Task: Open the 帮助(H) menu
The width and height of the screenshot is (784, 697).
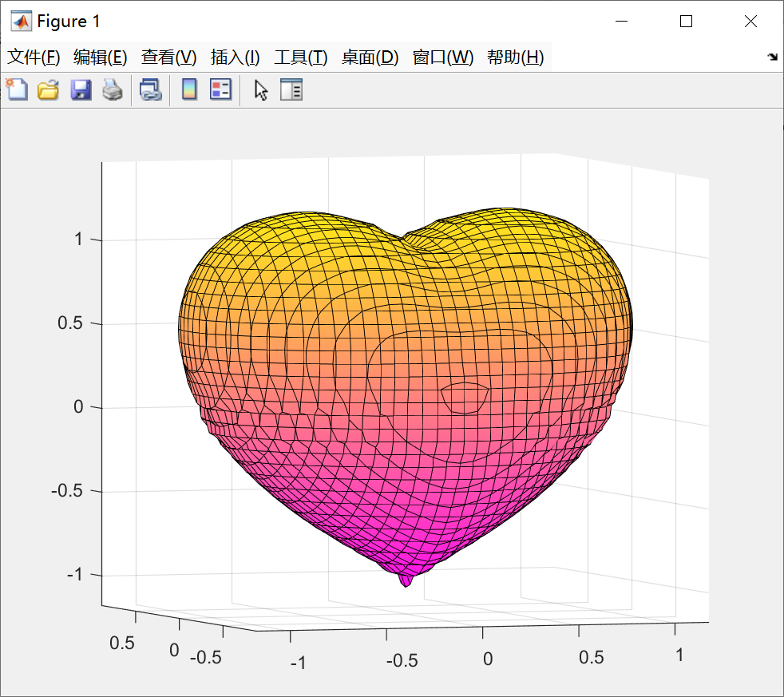Action: pos(515,57)
